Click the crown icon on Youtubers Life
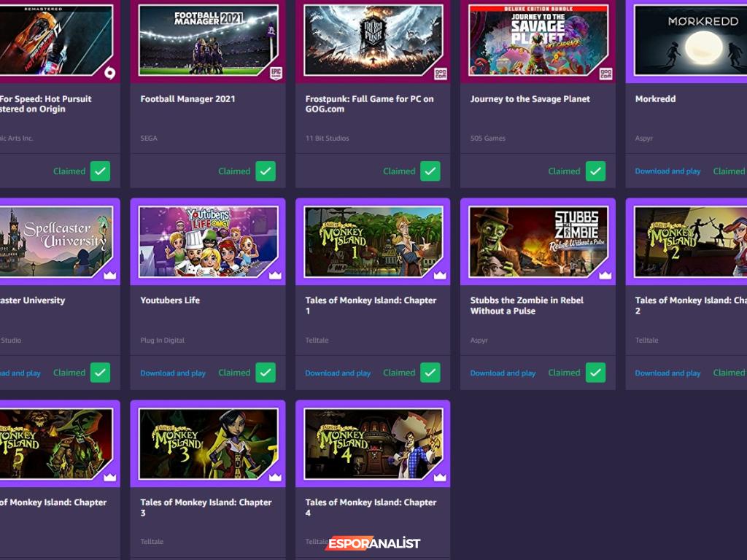Screen dimensions: 747x560 pos(275,275)
